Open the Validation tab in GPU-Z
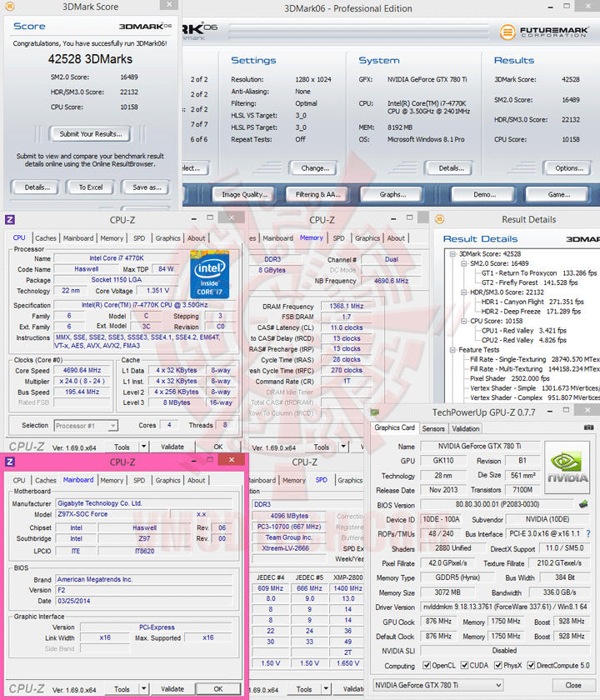Screen dimensions: 600x700 466,428
